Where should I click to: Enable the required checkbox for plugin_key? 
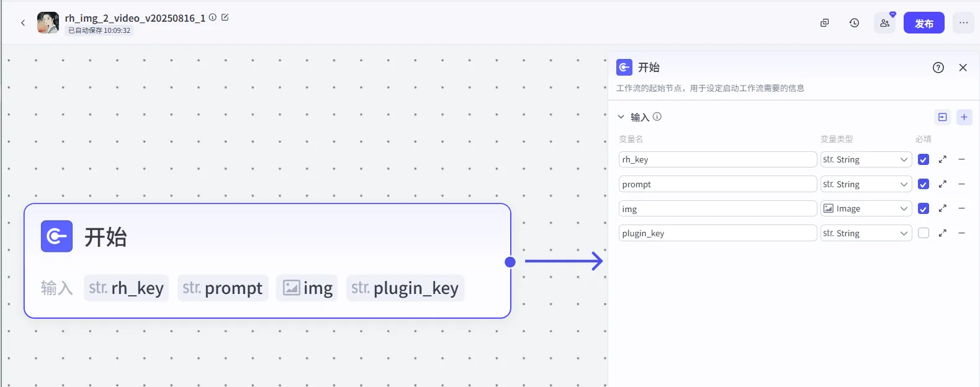(923, 233)
